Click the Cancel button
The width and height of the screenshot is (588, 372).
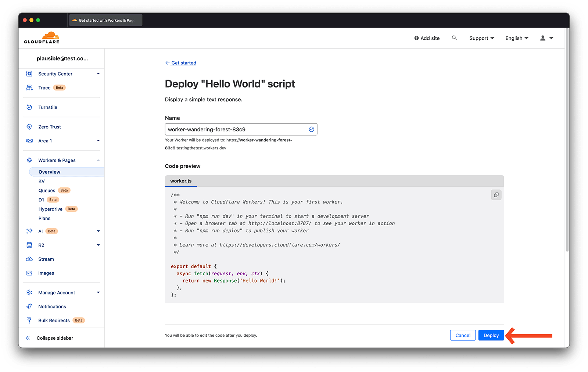point(463,335)
